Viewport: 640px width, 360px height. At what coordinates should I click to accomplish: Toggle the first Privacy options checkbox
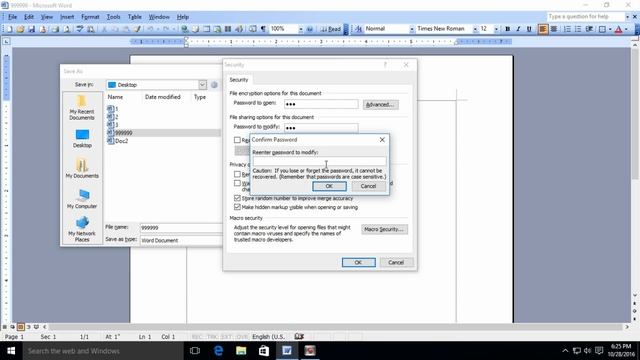click(237, 174)
